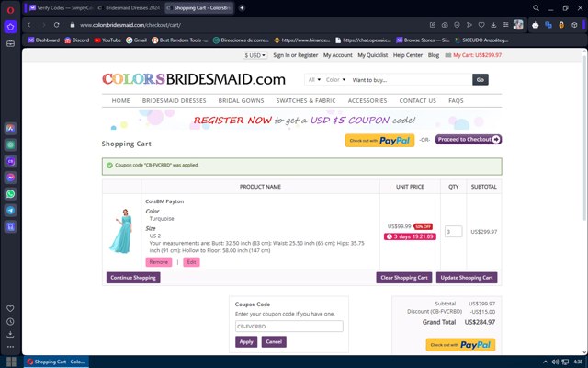Add page to bookmarks with heart icon in address bar
The width and height of the screenshot is (588, 368).
pos(481,25)
